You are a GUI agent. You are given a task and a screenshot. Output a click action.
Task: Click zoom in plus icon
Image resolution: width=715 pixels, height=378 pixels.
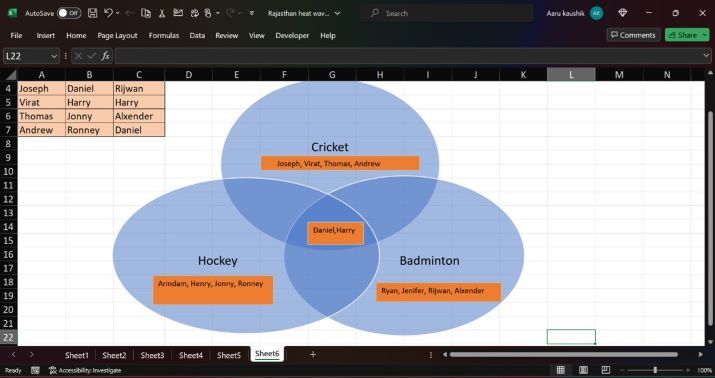(x=688, y=370)
